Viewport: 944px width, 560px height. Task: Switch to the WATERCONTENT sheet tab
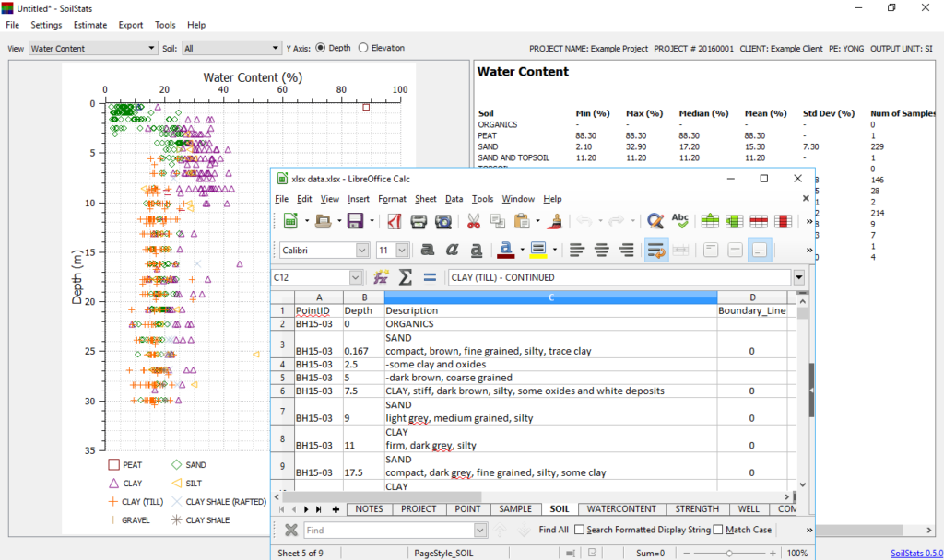(621, 508)
